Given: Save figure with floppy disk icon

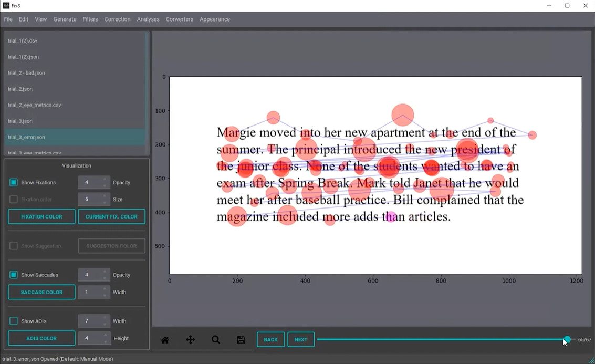Looking at the screenshot, I should coord(241,340).
